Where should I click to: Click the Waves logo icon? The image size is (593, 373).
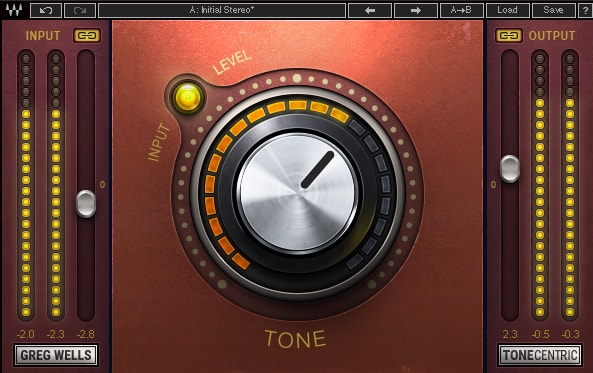coord(14,10)
